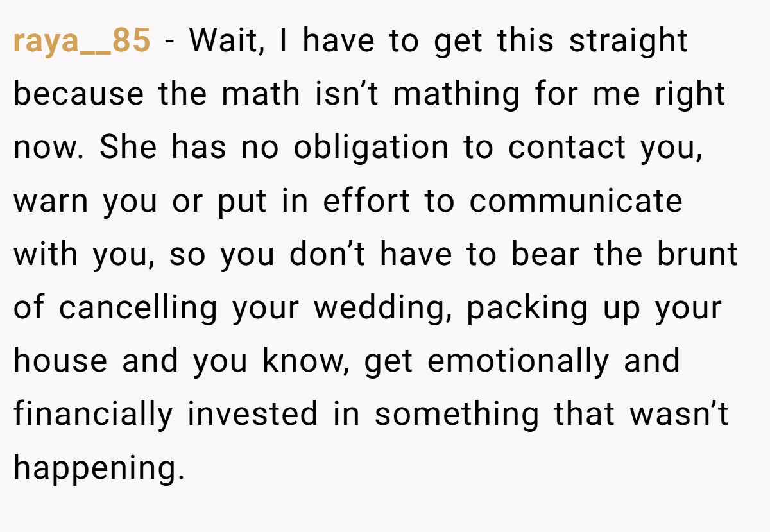The width and height of the screenshot is (770, 532).
Task: Click the word "obligation" in the comment
Action: tap(371, 148)
